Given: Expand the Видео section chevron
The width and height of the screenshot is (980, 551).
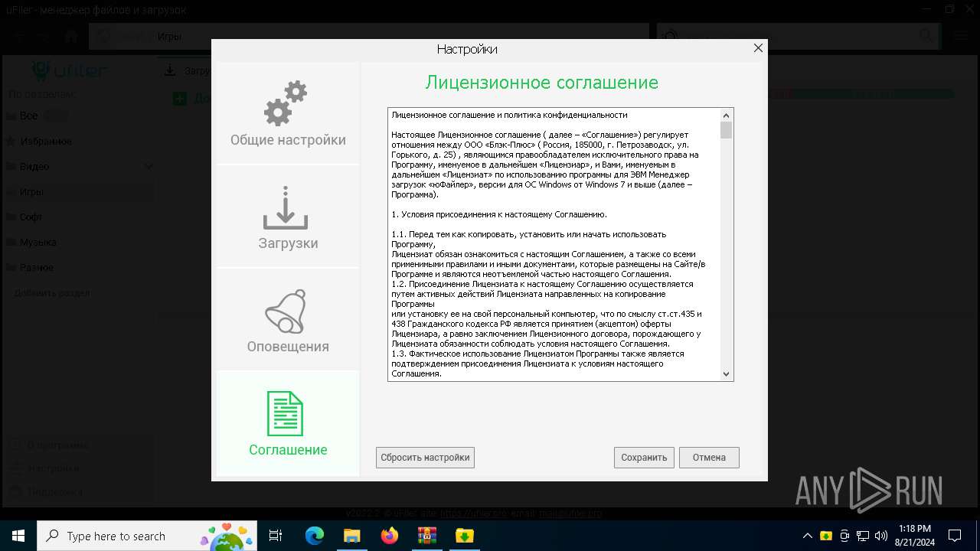Looking at the screenshot, I should (148, 166).
